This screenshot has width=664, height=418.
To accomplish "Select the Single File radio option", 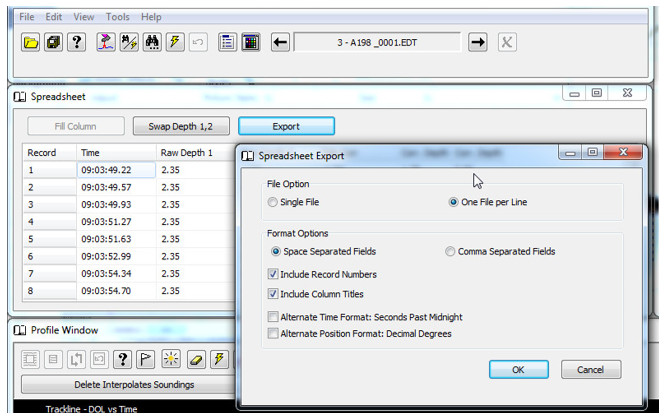I will [293, 202].
